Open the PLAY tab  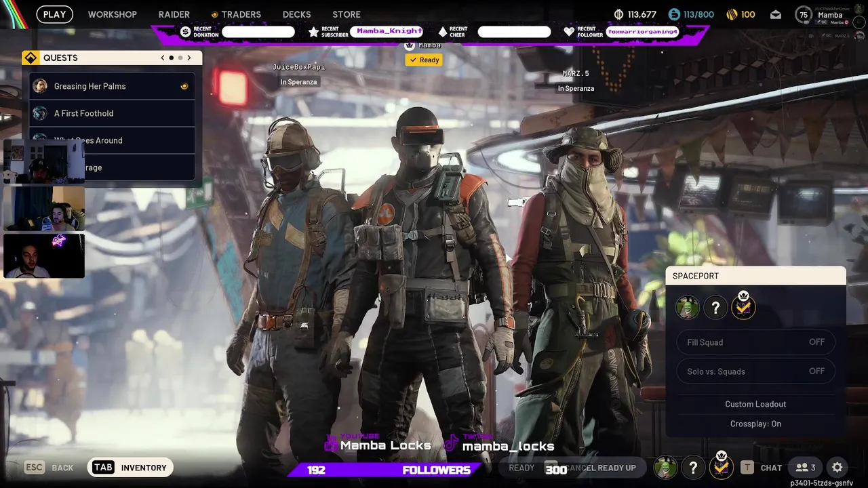click(54, 14)
